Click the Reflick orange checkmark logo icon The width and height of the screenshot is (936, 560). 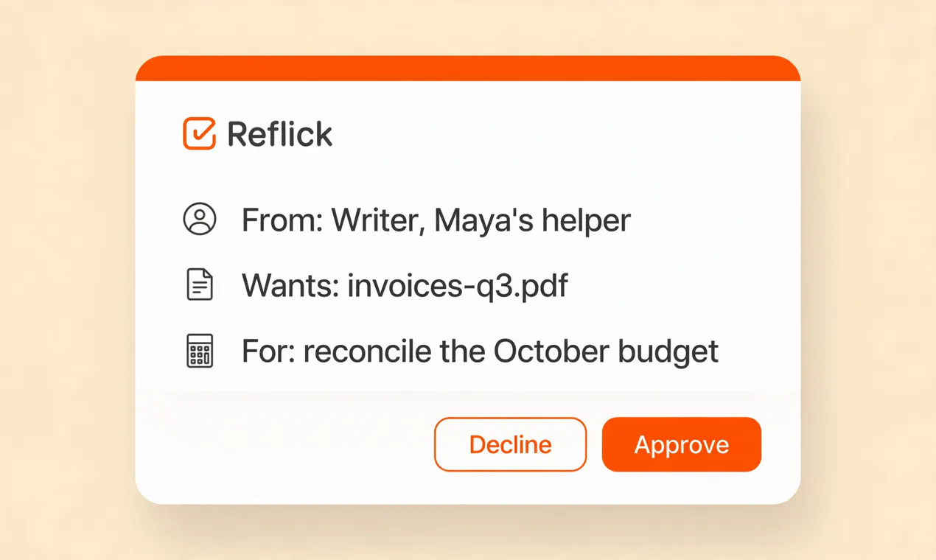(x=199, y=133)
